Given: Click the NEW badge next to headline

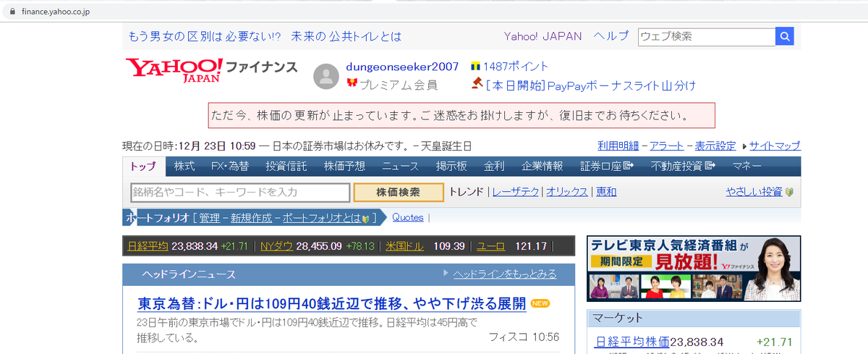Looking at the screenshot, I should click(x=540, y=303).
